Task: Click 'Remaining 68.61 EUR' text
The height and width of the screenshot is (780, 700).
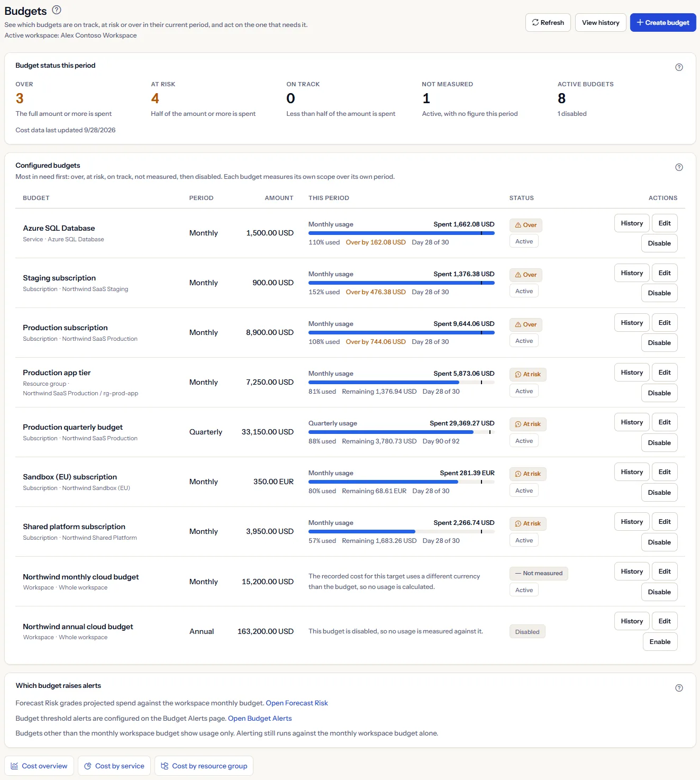Action: tap(374, 491)
